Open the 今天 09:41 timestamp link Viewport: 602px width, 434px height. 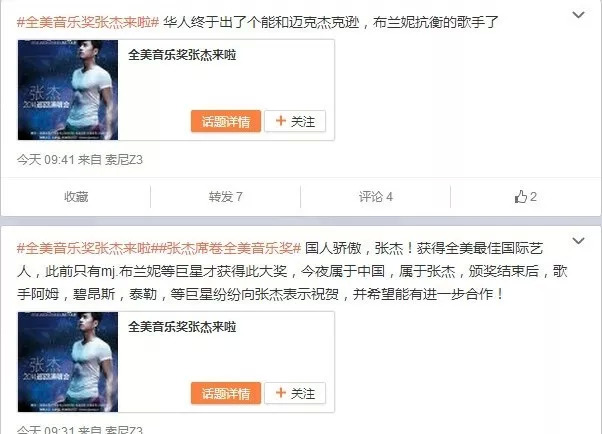(x=46, y=159)
